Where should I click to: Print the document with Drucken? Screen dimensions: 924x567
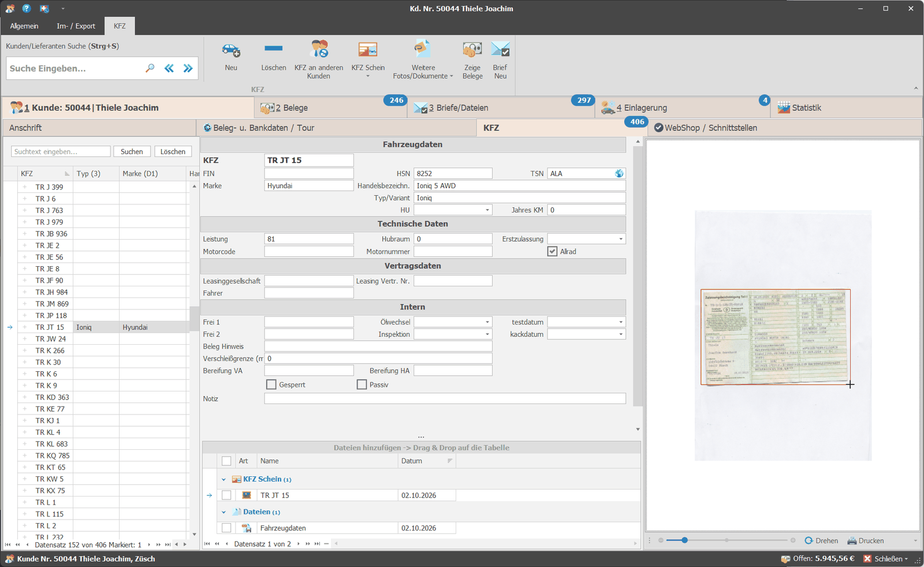866,540
